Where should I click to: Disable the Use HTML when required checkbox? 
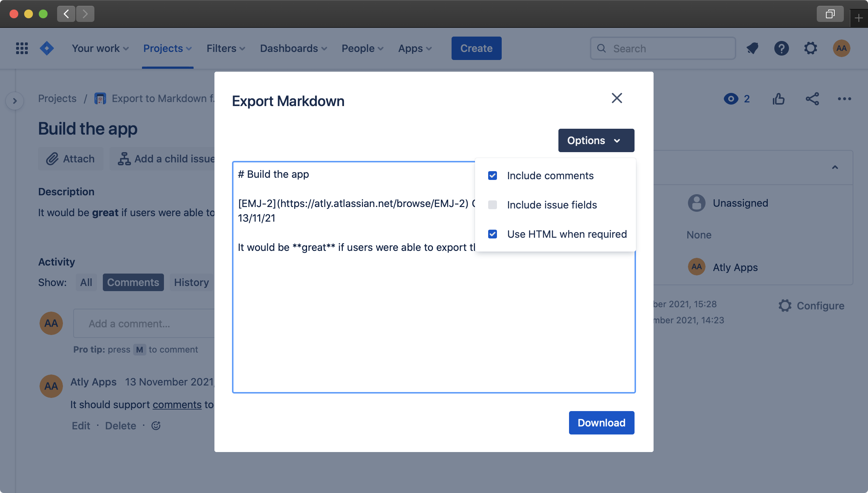point(493,234)
